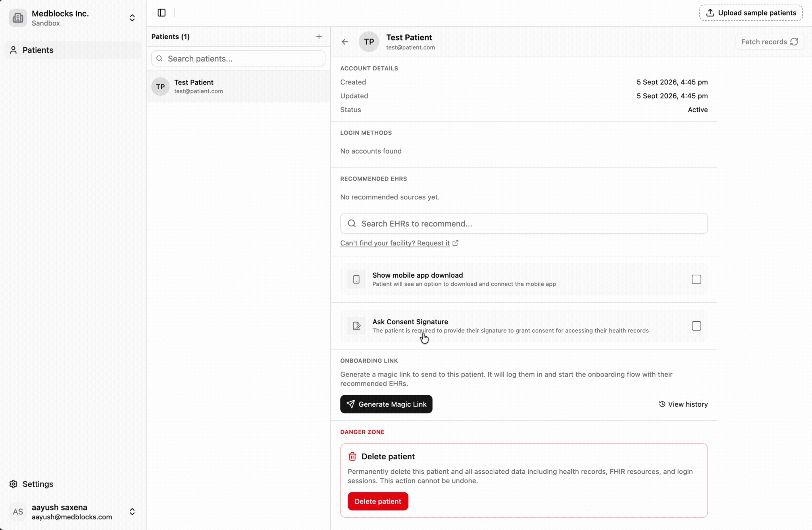Open Patients in the sidebar

click(x=73, y=50)
